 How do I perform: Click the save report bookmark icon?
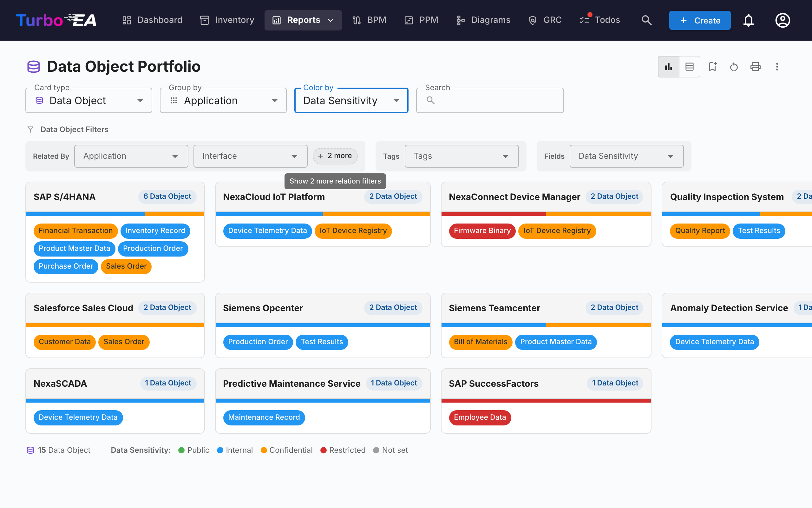click(712, 67)
